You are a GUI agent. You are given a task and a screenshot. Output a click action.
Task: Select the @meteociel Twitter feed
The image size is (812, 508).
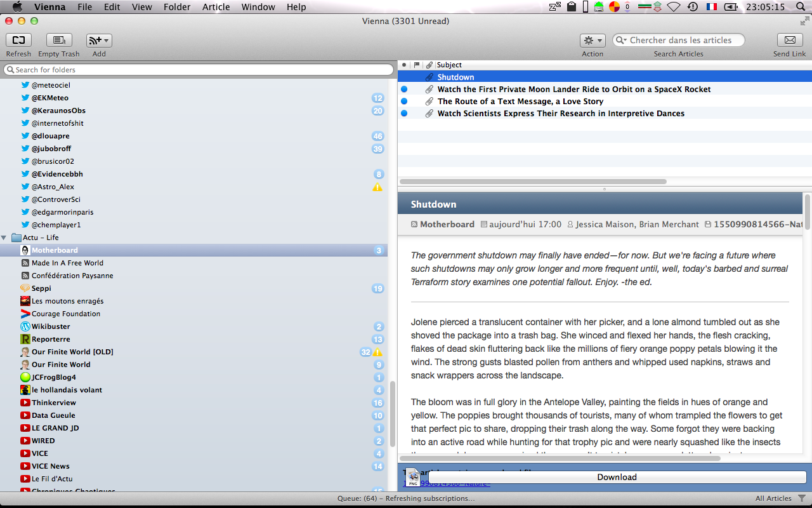51,85
